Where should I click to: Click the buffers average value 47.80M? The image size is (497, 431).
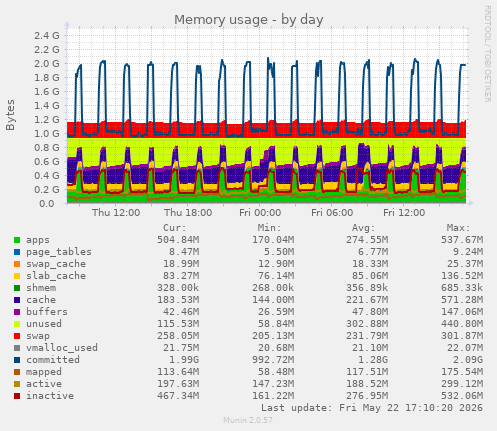[370, 312]
